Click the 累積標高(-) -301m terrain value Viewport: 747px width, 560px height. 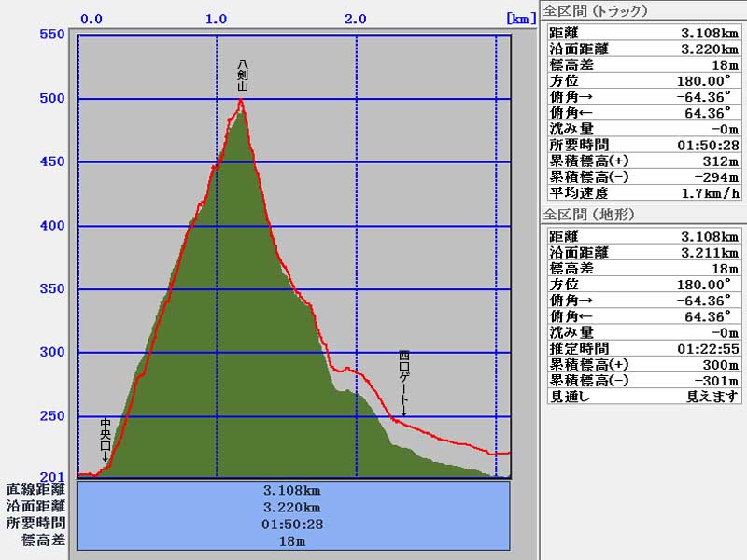(x=717, y=380)
